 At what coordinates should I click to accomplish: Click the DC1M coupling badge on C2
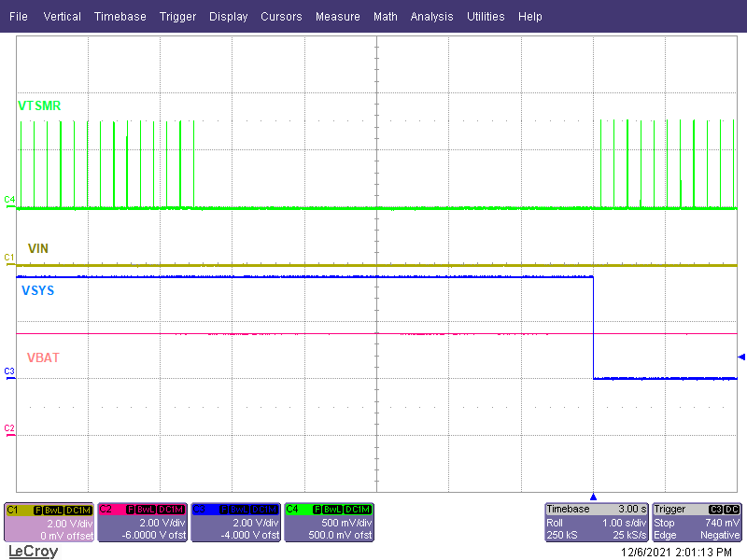pos(169,510)
